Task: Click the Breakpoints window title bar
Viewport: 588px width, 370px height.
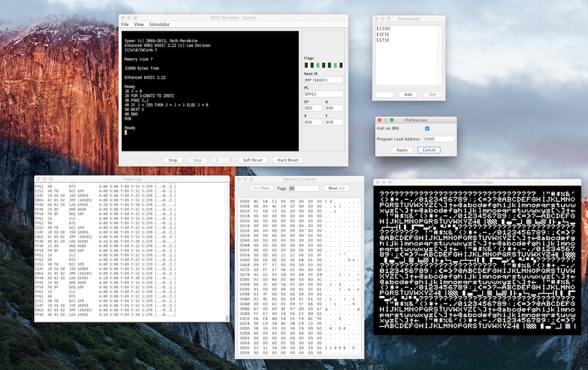Action: [x=409, y=18]
